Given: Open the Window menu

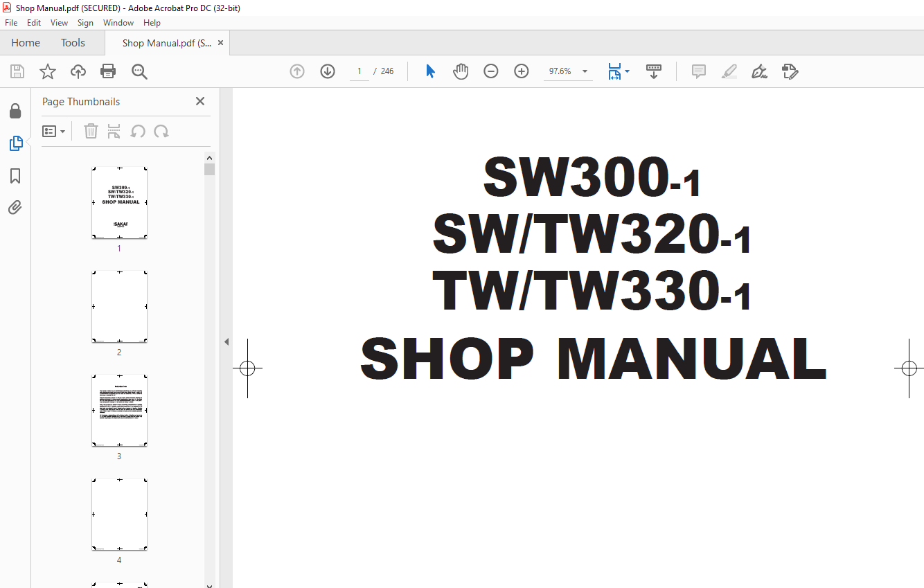Looking at the screenshot, I should 118,23.
